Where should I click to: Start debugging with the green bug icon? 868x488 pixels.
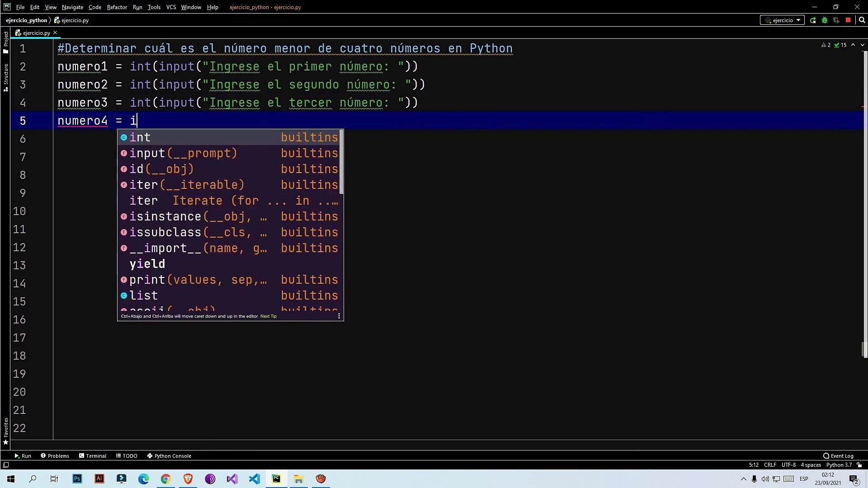(825, 20)
